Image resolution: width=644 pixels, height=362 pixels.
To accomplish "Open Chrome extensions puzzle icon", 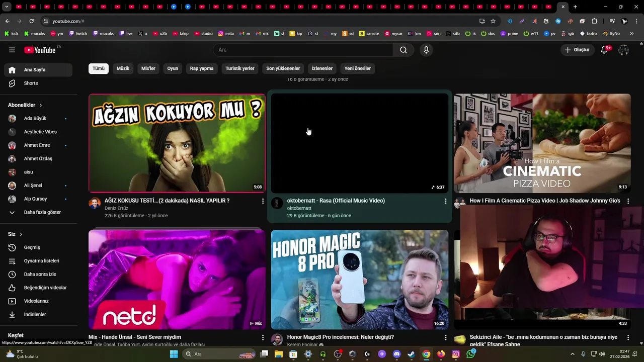I will 594,21.
